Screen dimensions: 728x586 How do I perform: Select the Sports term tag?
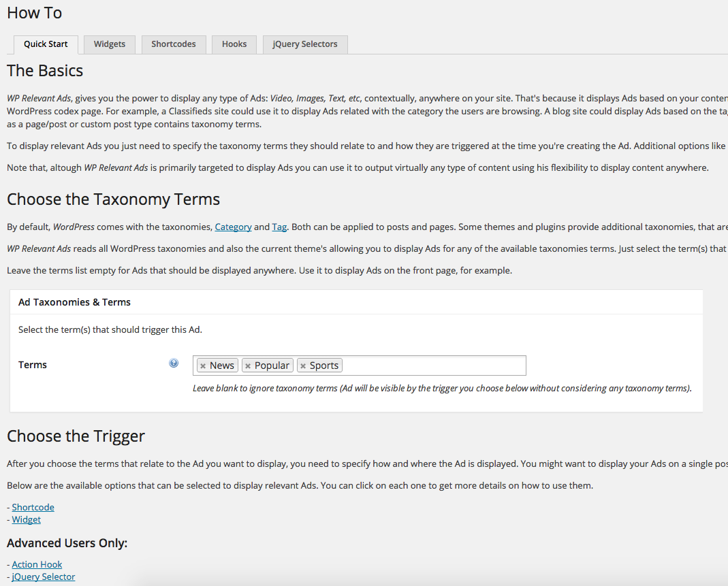pos(323,365)
